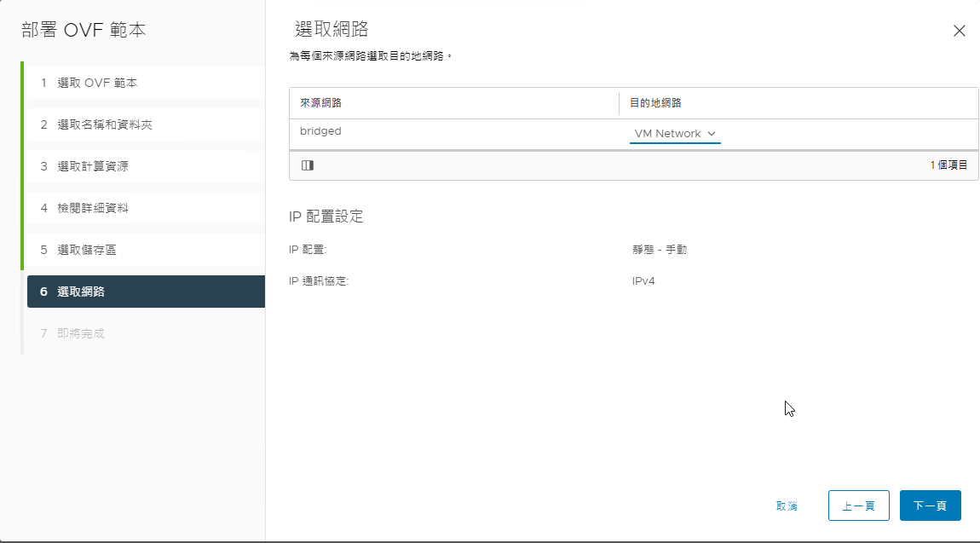The image size is (980, 543).
Task: Go to step 2 選取名稱和資料夾
Action: point(146,125)
